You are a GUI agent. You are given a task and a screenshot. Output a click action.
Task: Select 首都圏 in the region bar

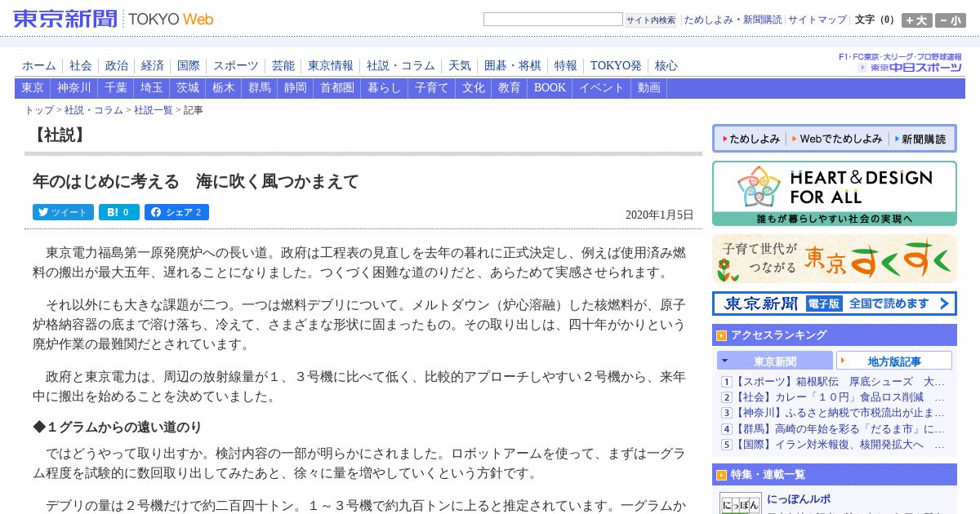tap(337, 88)
